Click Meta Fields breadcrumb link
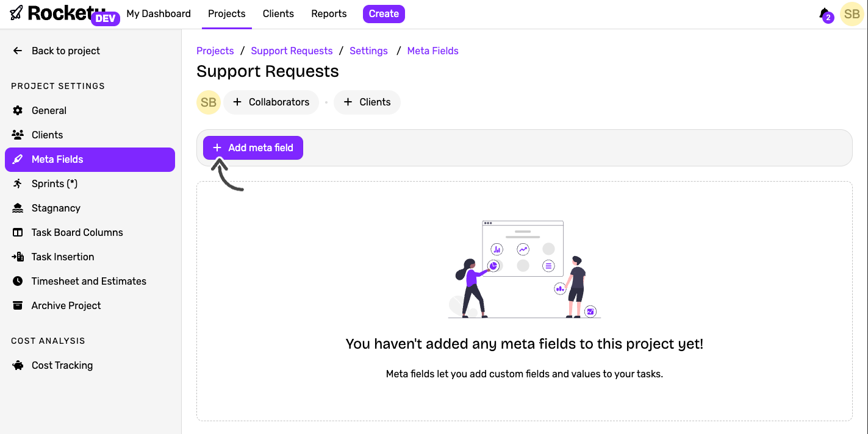Image resolution: width=868 pixels, height=434 pixels. pos(432,51)
